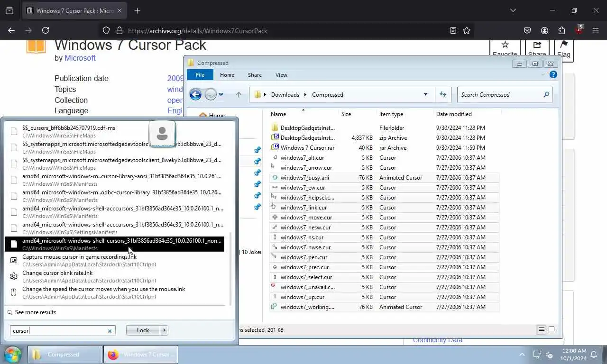Click the Favorite star button on archive.org

[x=505, y=48]
